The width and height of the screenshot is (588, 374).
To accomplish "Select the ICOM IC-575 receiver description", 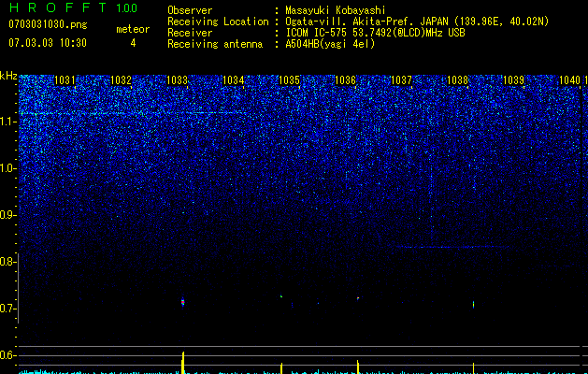I will (375, 33).
